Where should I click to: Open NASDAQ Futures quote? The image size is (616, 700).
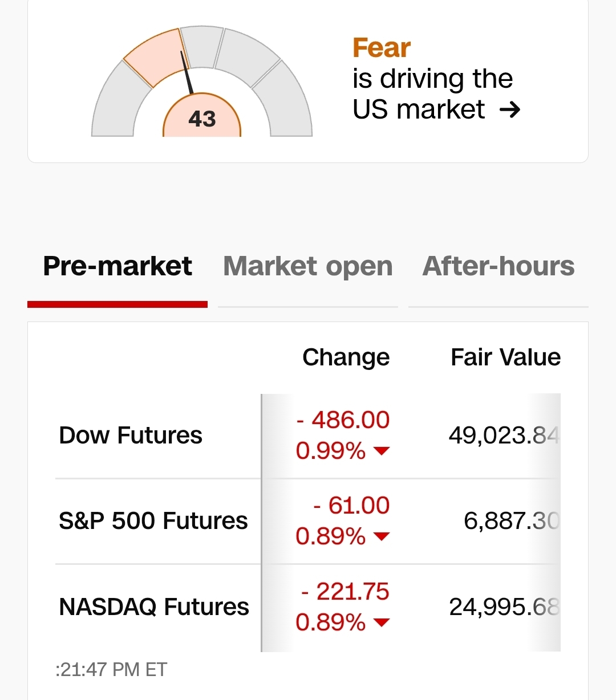pyautogui.click(x=154, y=607)
